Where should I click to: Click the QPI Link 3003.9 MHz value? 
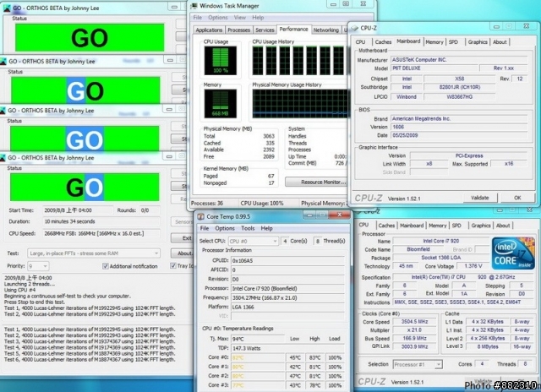pyautogui.click(x=414, y=346)
